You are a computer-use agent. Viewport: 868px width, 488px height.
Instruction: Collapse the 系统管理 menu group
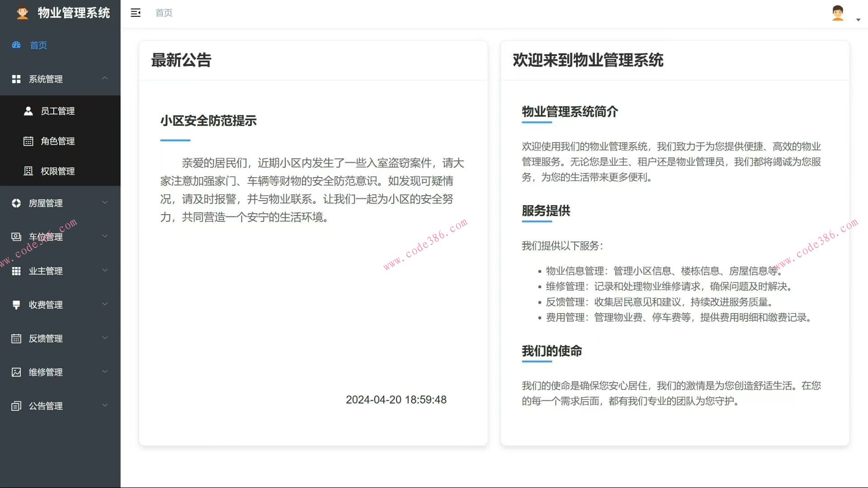[105, 78]
